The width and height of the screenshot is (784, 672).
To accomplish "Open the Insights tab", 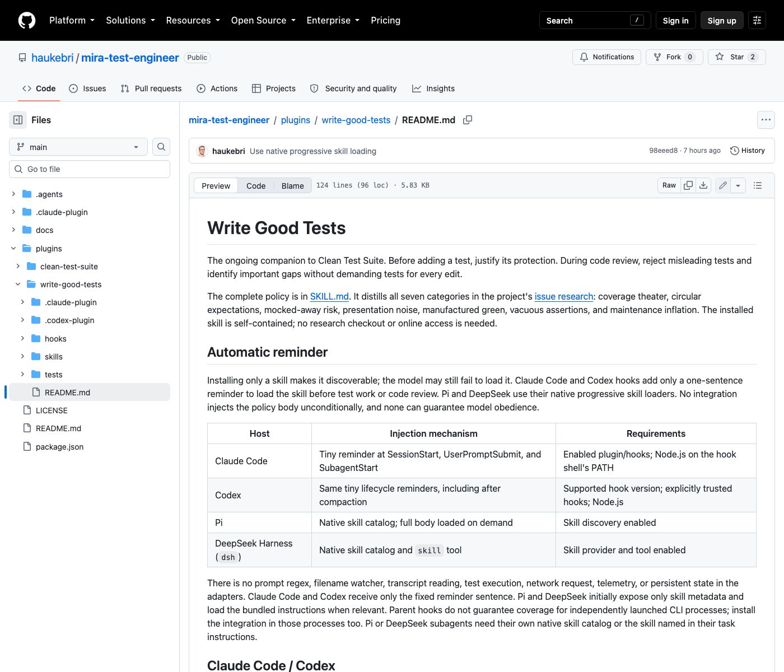I will tap(433, 88).
